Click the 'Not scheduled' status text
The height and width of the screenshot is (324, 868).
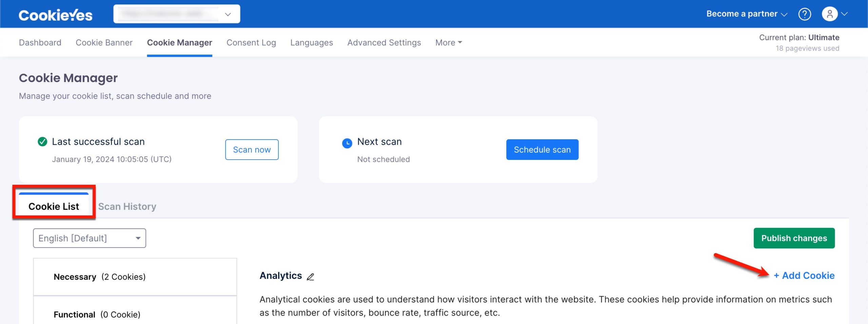point(383,159)
